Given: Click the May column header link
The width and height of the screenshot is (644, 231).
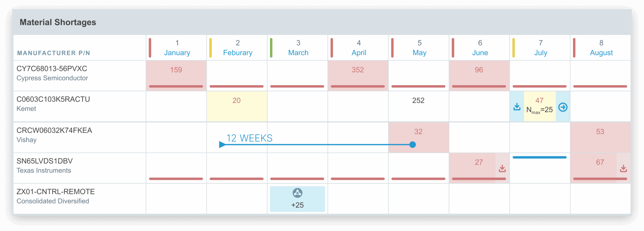Looking at the screenshot, I should pyautogui.click(x=419, y=53).
